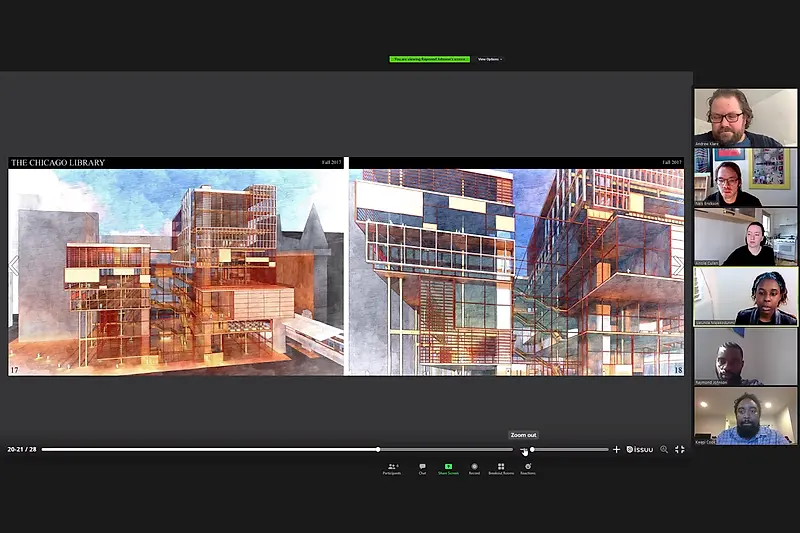Screen dimensions: 800x533
Task: Click the page progress slider handle
Action: click(378, 449)
